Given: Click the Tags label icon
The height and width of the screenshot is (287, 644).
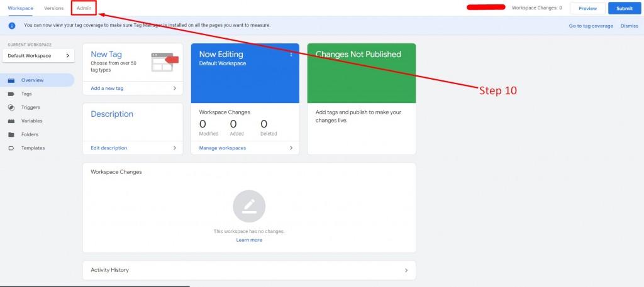Looking at the screenshot, I should coord(11,94).
